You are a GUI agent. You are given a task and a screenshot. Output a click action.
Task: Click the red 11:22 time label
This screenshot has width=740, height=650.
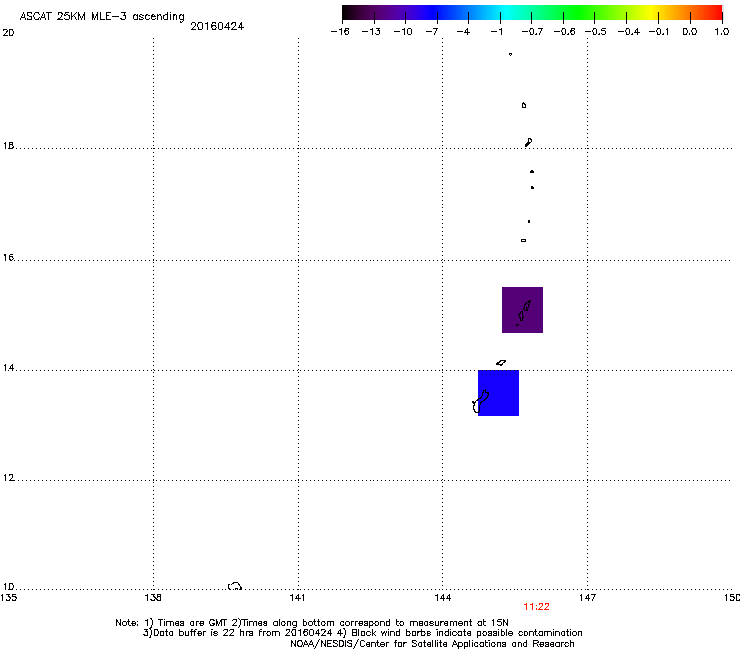click(536, 607)
